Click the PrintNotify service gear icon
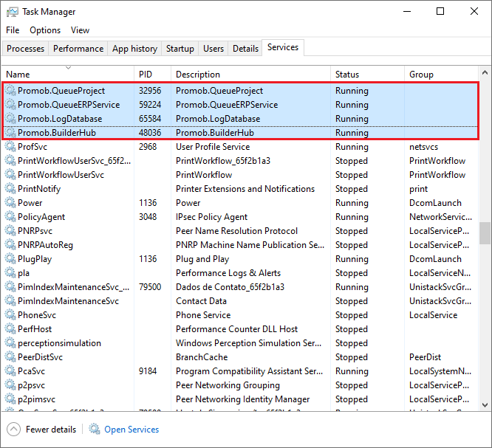The width and height of the screenshot is (492, 448). [x=10, y=188]
